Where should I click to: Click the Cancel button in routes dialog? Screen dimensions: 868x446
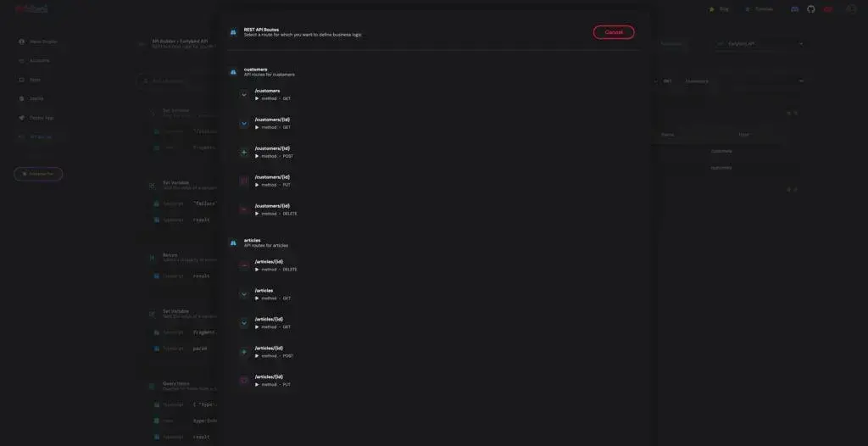614,32
